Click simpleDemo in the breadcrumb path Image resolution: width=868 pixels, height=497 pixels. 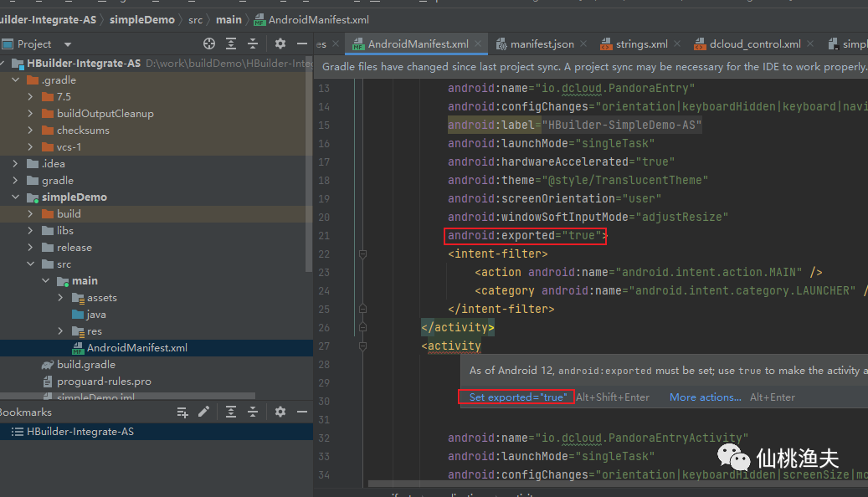pyautogui.click(x=141, y=20)
